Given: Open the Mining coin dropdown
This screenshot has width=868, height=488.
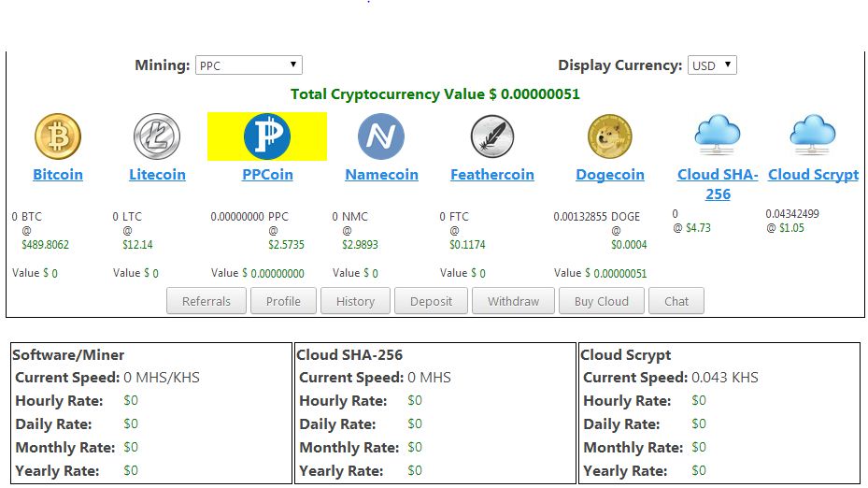Looking at the screenshot, I should pos(249,65).
